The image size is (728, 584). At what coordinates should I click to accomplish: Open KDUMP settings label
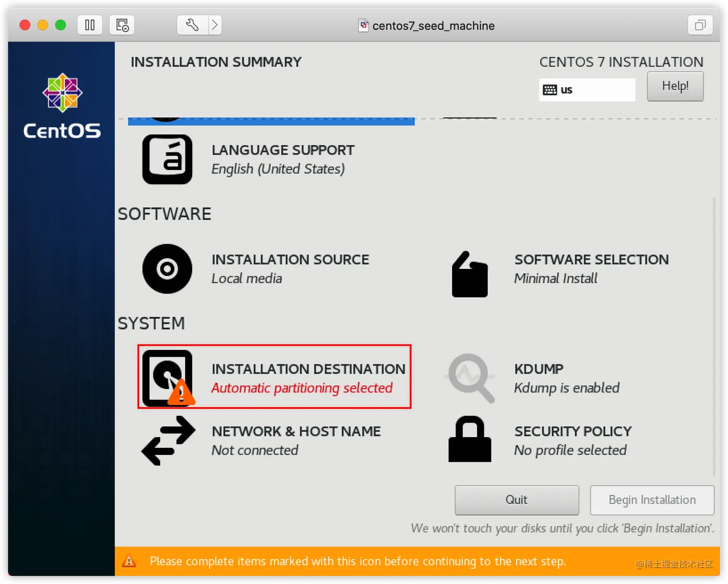[x=539, y=369]
